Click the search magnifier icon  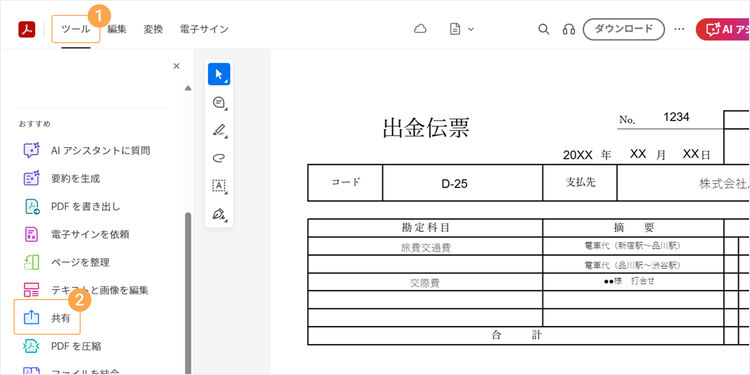(543, 29)
